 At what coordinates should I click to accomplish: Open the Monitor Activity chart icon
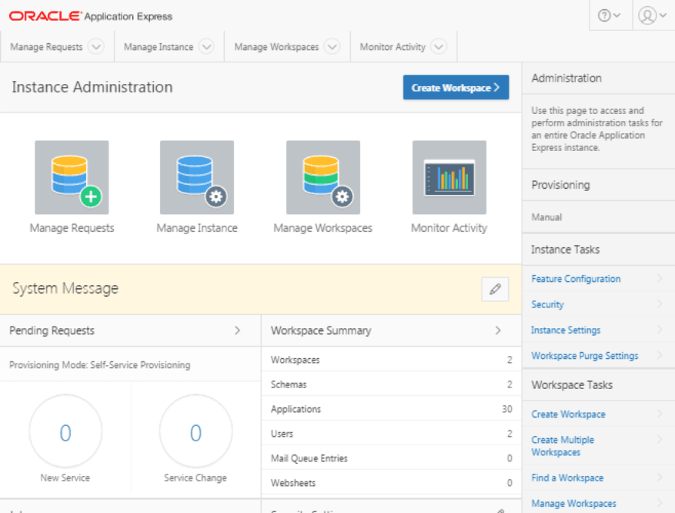449,177
